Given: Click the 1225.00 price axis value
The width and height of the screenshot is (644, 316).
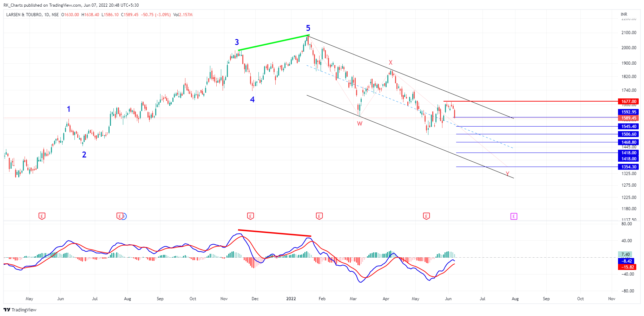Looking at the screenshot, I should coord(629,198).
